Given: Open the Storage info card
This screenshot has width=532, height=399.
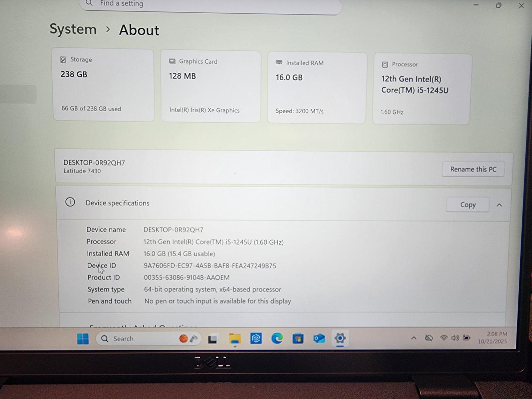Looking at the screenshot, I should [103, 85].
